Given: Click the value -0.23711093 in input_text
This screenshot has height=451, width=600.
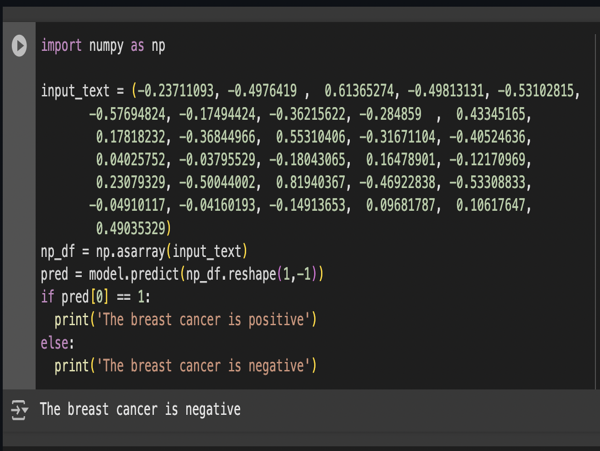Looking at the screenshot, I should 175,91.
